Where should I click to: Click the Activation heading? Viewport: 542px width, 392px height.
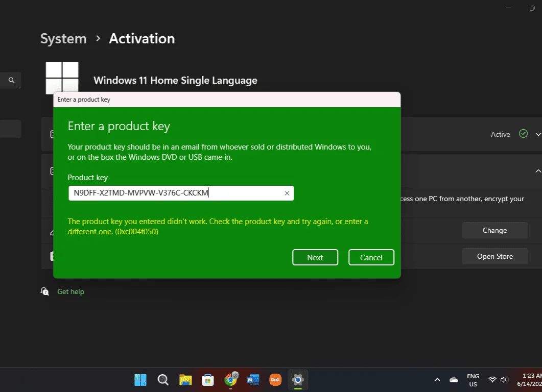click(142, 39)
